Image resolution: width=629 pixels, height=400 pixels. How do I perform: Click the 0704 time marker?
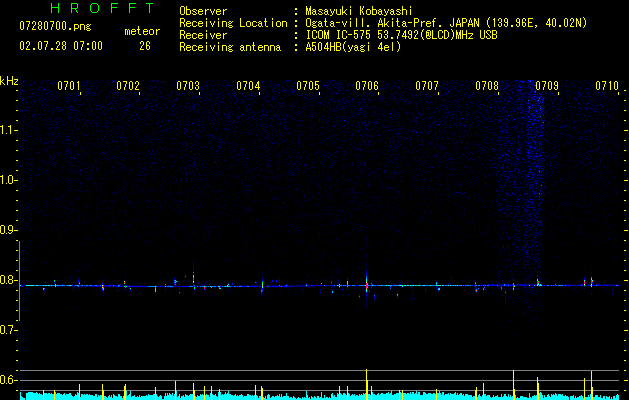pyautogui.click(x=248, y=86)
